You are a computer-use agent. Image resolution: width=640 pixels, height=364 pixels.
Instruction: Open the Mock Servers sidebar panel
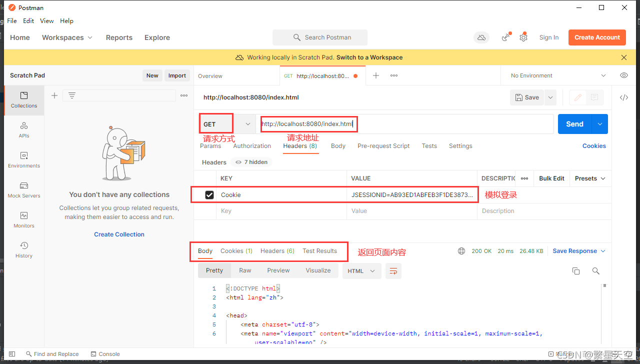tap(24, 190)
